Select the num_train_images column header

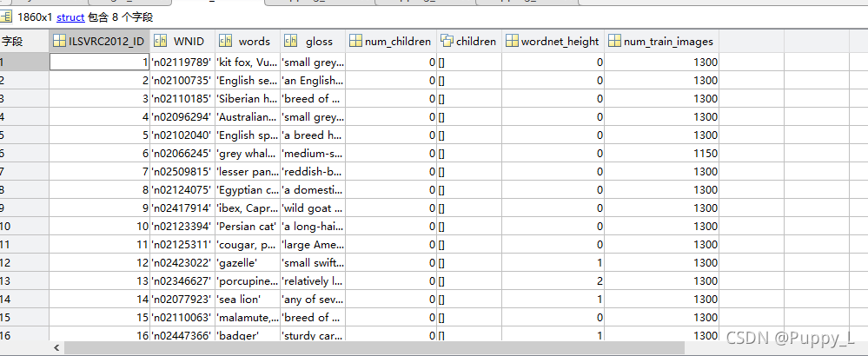click(x=661, y=41)
